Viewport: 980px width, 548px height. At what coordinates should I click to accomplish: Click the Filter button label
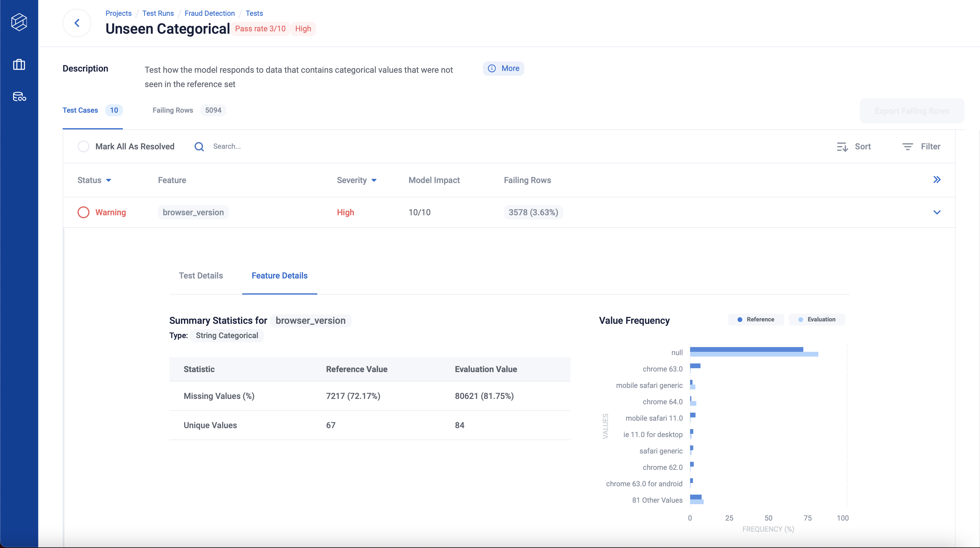(930, 147)
